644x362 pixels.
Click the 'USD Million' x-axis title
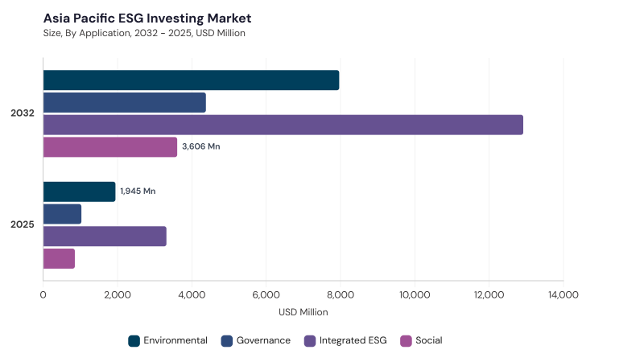[x=303, y=312]
